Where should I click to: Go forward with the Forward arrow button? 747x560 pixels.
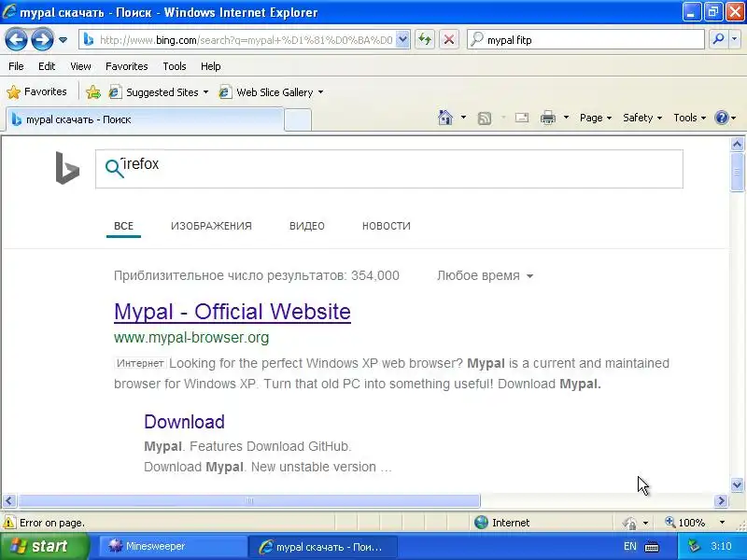(x=42, y=39)
